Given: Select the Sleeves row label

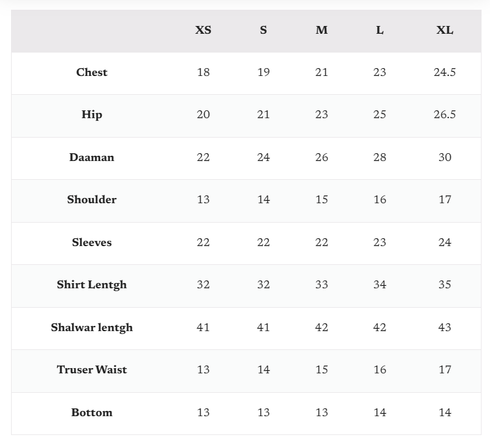Looking at the screenshot, I should (x=92, y=242).
